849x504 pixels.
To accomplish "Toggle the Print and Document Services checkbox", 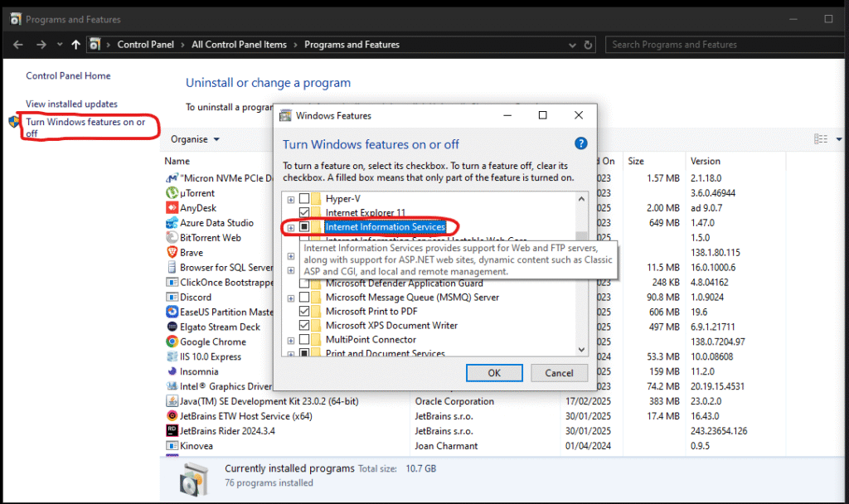I will pyautogui.click(x=304, y=353).
